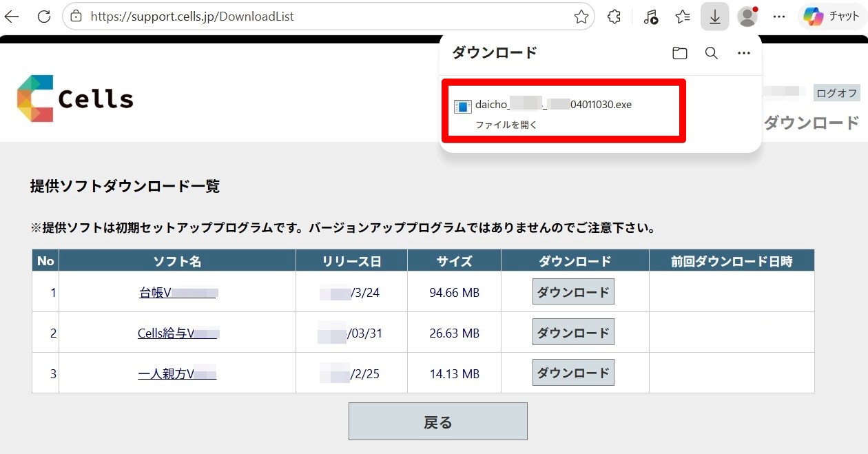868x454 pixels.
Task: Click the 提供ソフトダウンロード一覧 heading
Action: [x=125, y=186]
